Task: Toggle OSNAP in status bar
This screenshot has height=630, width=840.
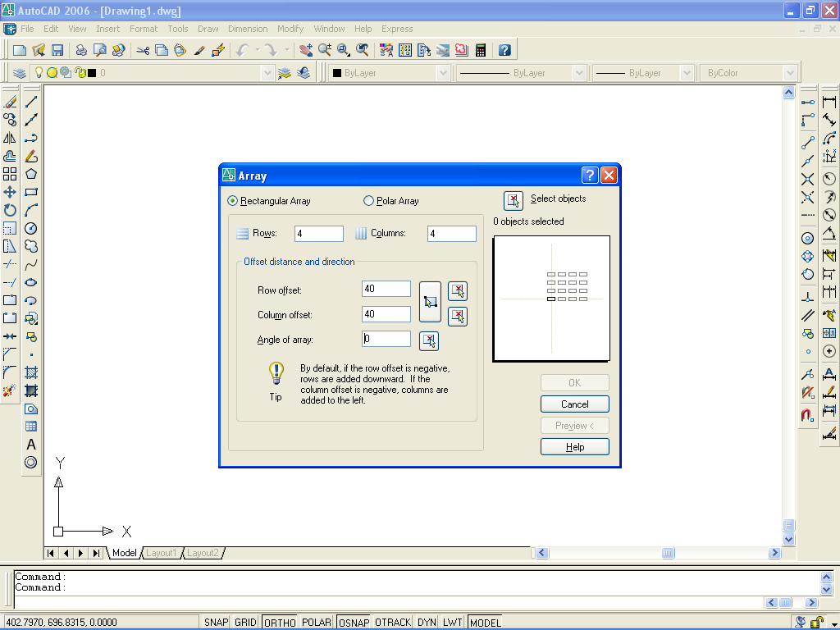Action: point(354,622)
